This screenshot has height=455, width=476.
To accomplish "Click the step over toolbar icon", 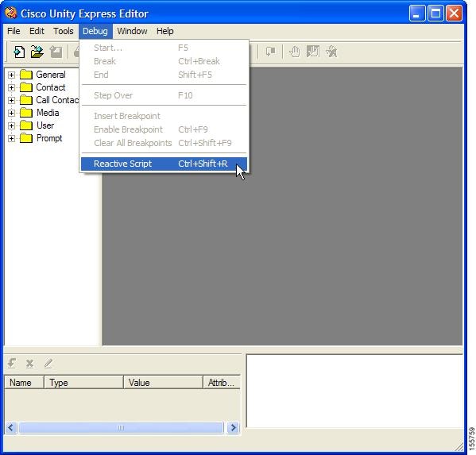I will [270, 52].
